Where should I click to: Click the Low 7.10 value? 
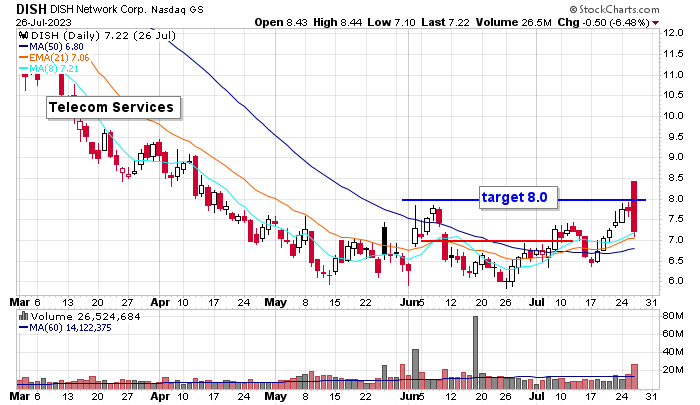(392, 22)
